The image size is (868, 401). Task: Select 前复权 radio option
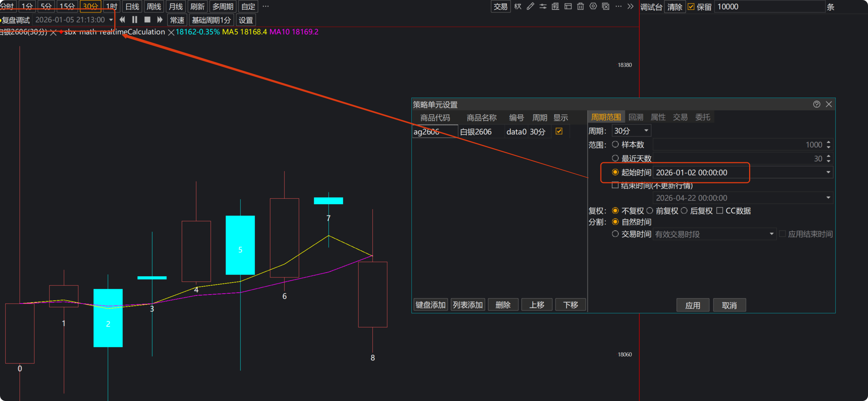(x=650, y=211)
